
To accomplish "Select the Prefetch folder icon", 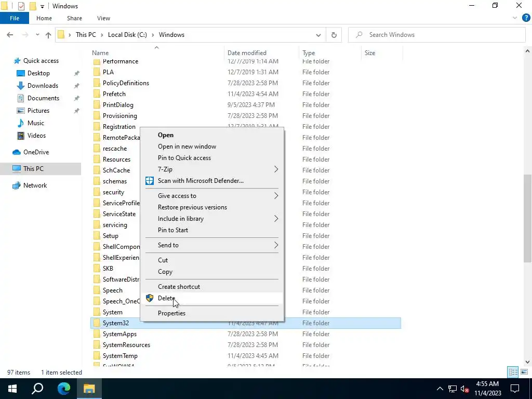I will [x=97, y=94].
